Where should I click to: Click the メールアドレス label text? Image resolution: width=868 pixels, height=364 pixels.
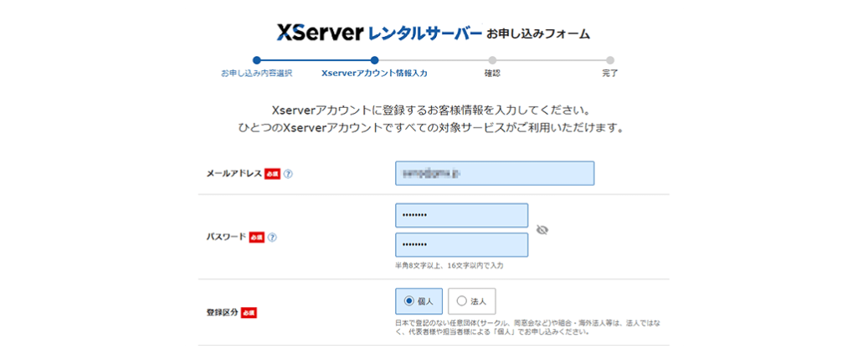tap(234, 174)
